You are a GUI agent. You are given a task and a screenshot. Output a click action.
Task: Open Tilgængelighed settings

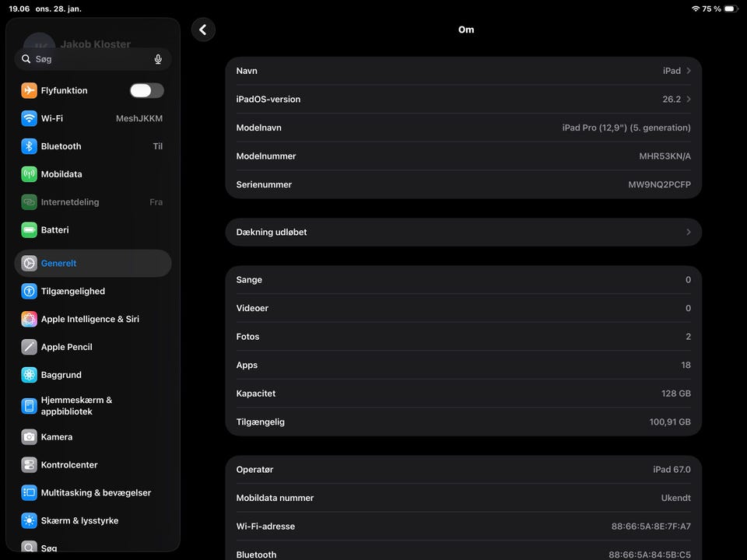tap(93, 291)
